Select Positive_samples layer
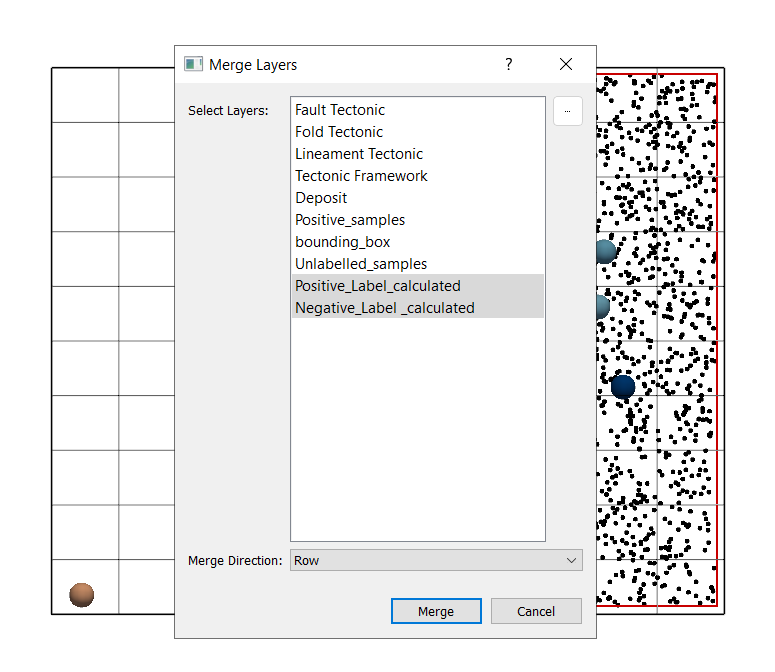This screenshot has width=775, height=672. (x=350, y=220)
